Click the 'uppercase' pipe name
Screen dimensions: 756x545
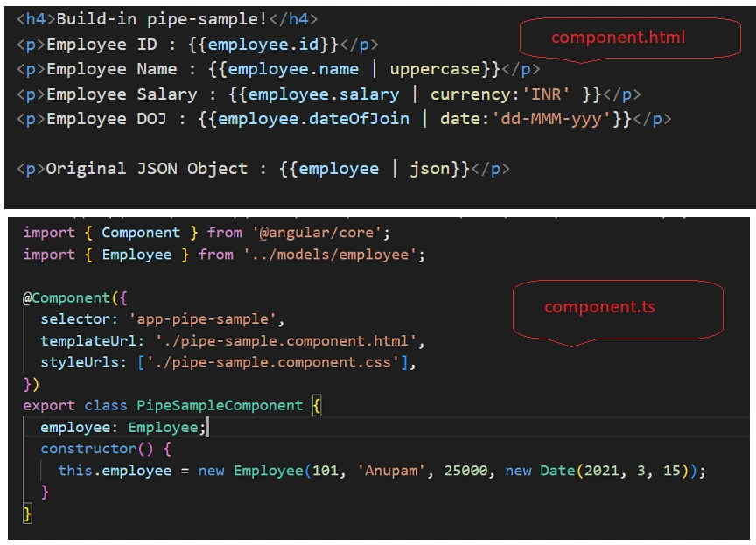click(x=436, y=69)
